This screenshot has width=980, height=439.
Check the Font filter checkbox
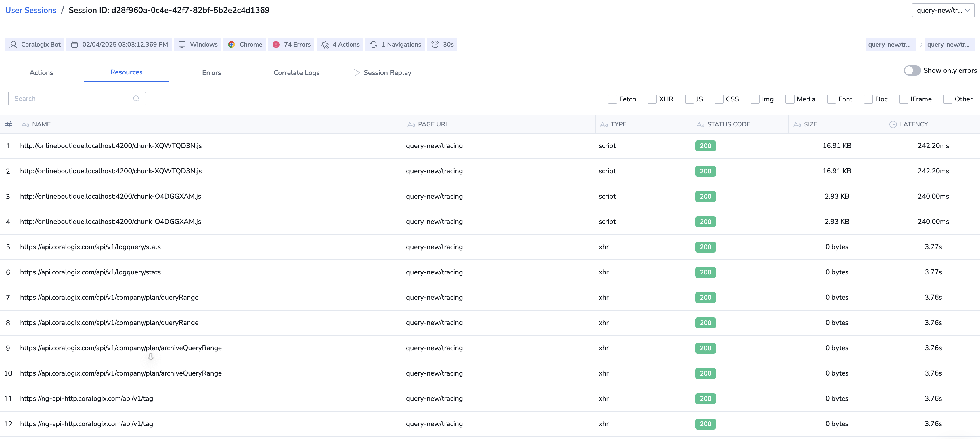coord(831,99)
